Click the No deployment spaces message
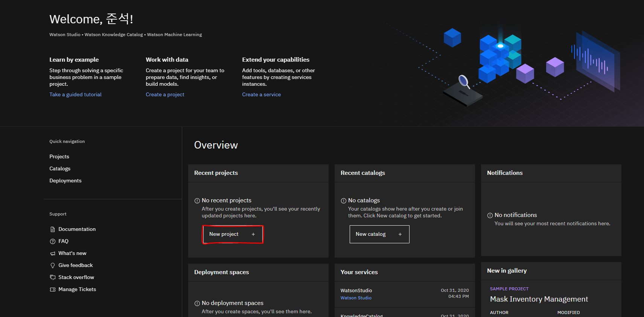The width and height of the screenshot is (644, 317). pos(233,303)
